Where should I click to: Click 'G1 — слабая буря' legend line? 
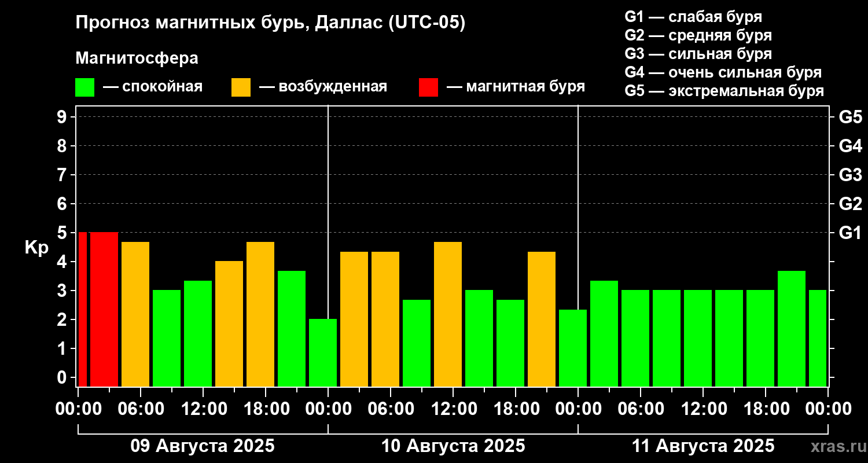[x=693, y=17]
